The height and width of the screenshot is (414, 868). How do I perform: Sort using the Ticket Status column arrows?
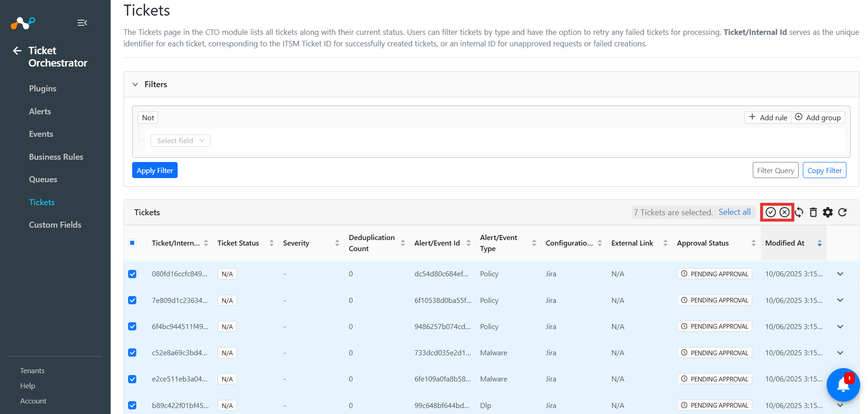point(272,243)
